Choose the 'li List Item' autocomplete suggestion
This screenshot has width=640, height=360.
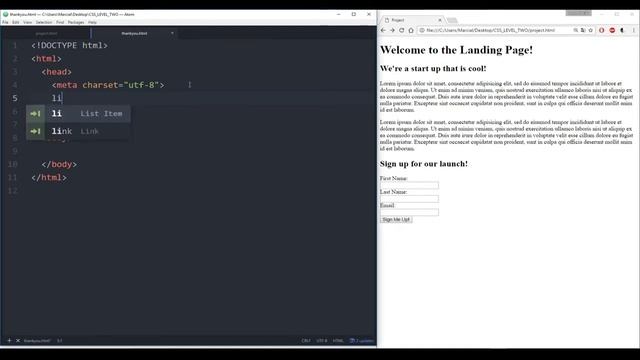(x=78, y=113)
